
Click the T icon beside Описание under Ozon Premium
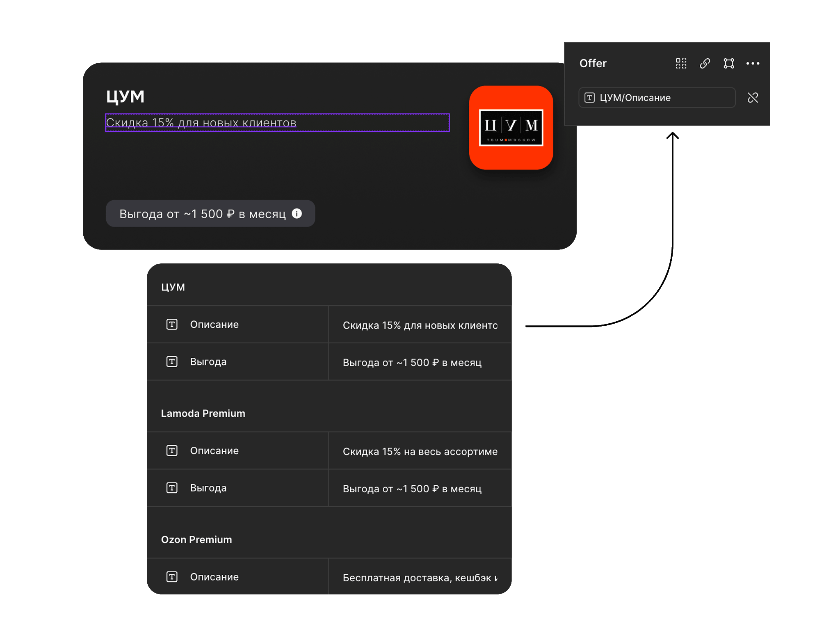tap(171, 576)
